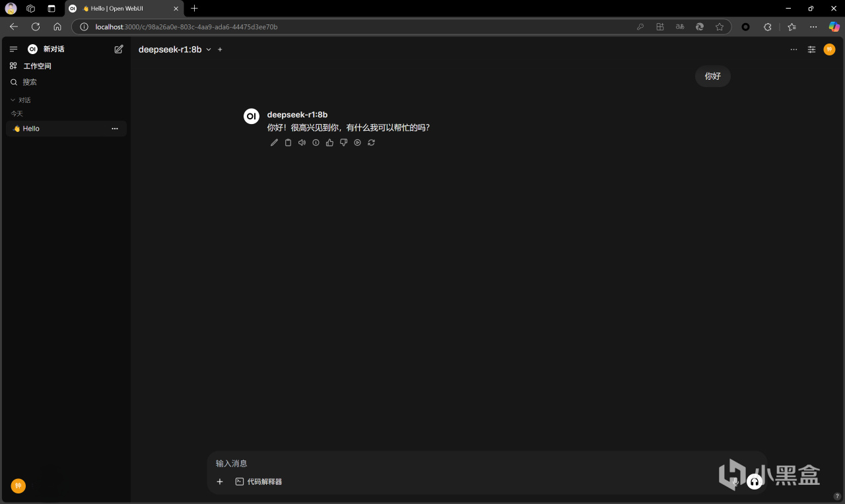The width and height of the screenshot is (845, 504).
Task: Open the OI model avatar beside the response
Action: 252,116
